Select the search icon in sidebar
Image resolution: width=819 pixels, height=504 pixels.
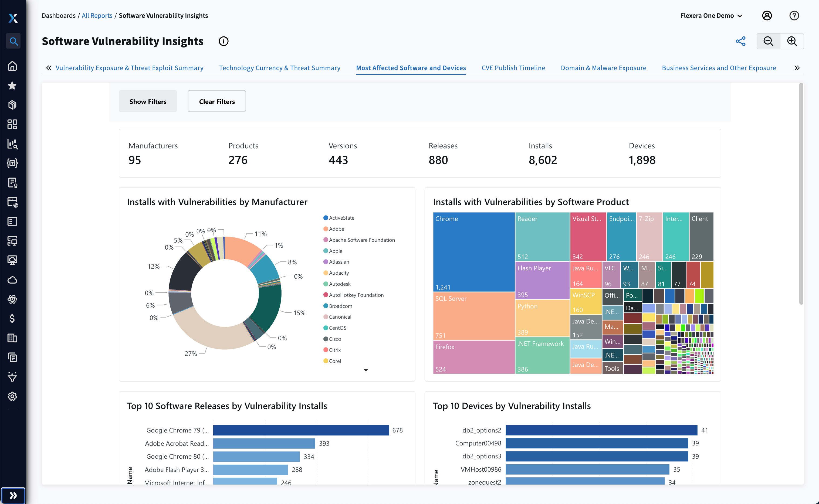(13, 41)
